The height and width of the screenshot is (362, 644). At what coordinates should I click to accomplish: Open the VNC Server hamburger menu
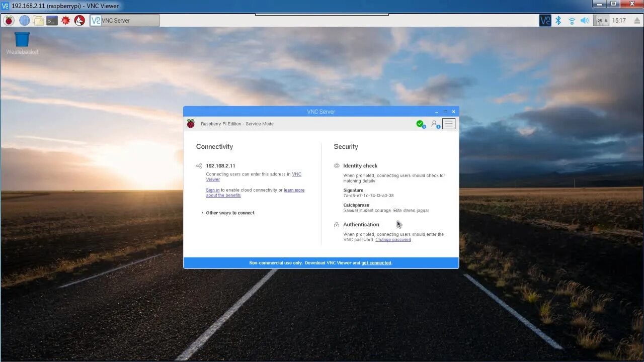point(449,124)
